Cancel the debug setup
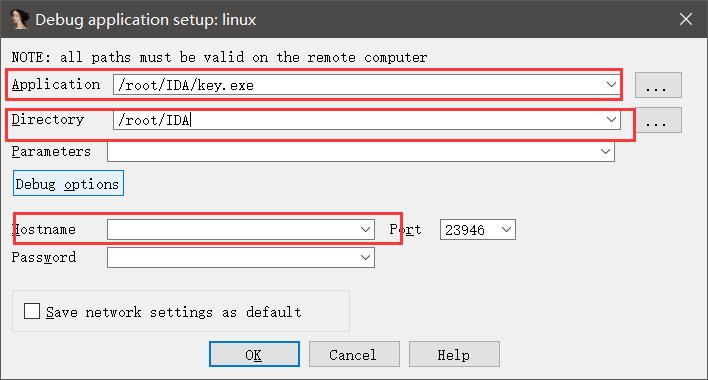The width and height of the screenshot is (708, 380). (354, 354)
